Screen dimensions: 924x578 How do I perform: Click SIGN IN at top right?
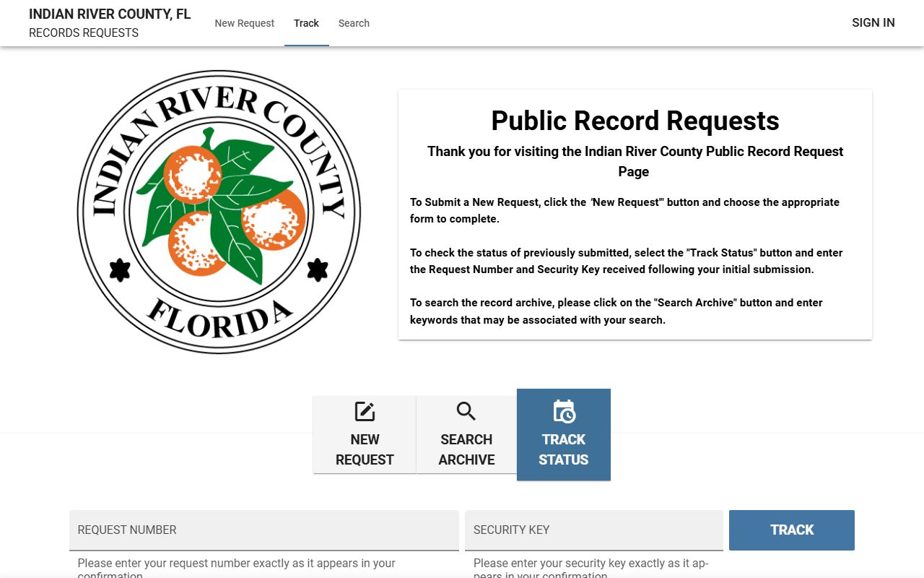(873, 22)
